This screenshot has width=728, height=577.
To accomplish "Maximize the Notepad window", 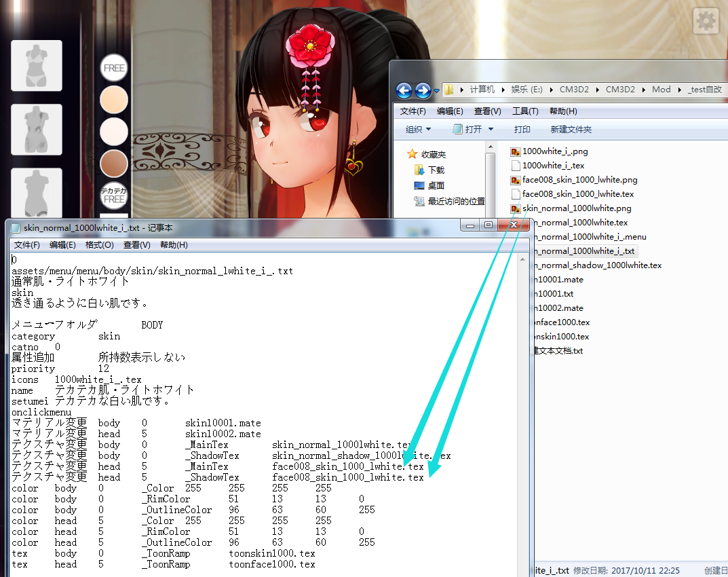I will point(488,225).
